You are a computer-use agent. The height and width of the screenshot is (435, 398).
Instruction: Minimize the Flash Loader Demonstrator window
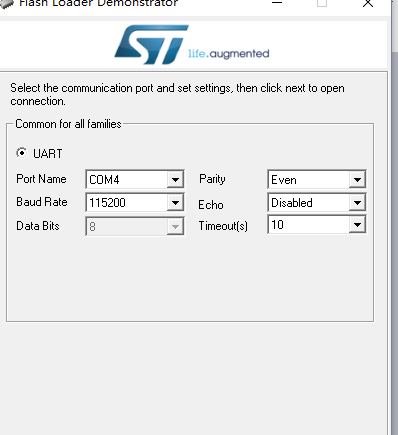(277, 3)
